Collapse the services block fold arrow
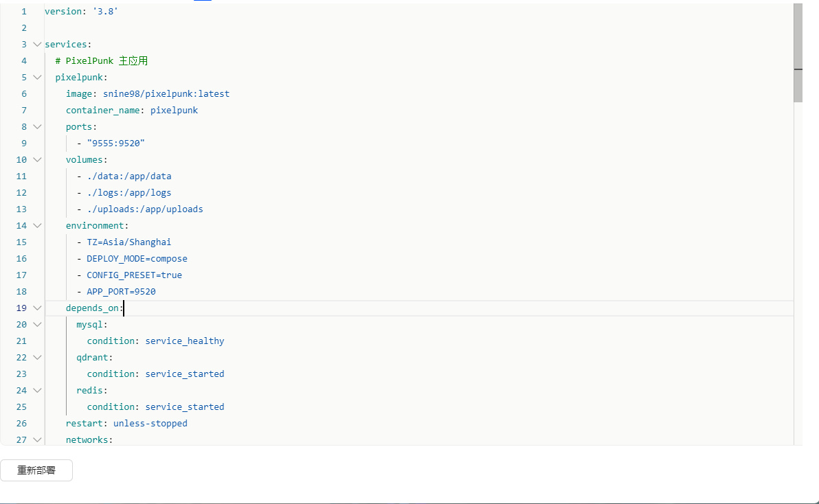This screenshot has width=819, height=504. click(x=37, y=45)
